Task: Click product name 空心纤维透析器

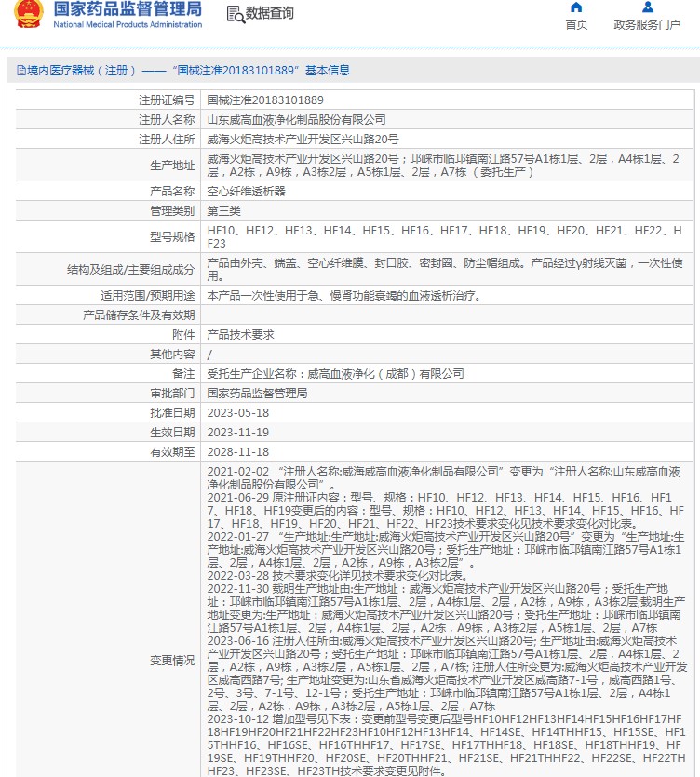Action: [x=246, y=192]
